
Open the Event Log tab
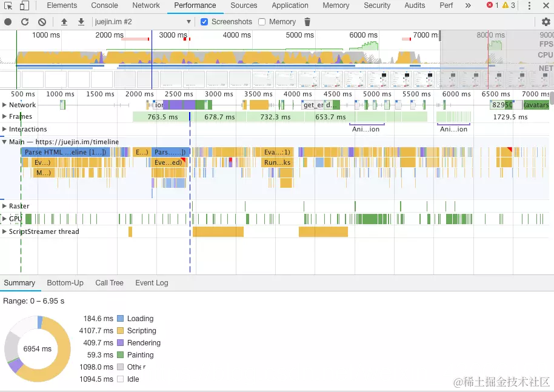click(152, 283)
